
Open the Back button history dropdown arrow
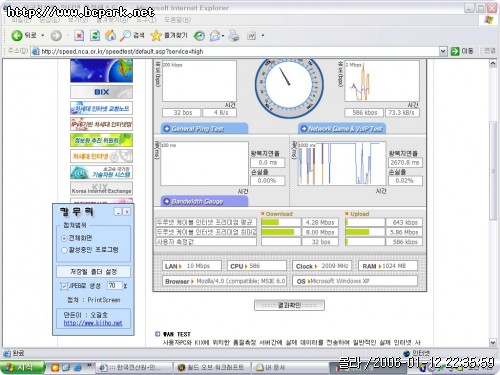43,35
